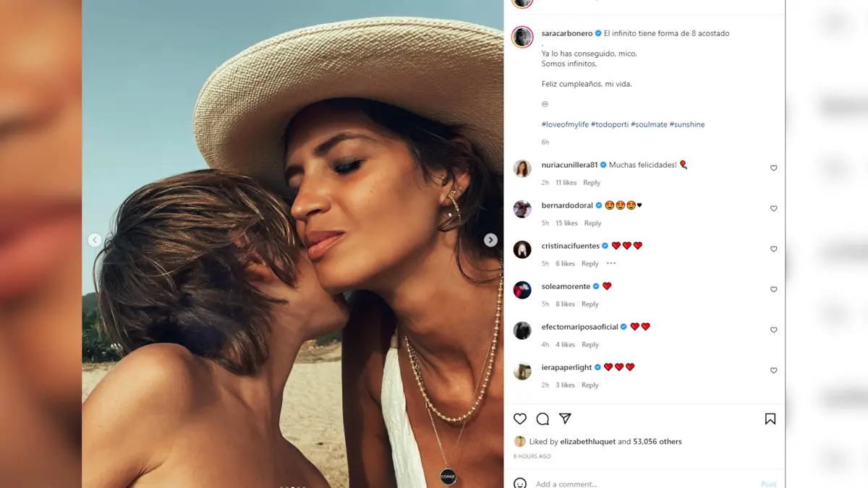Image resolution: width=868 pixels, height=488 pixels.
Task: Open saracarbonero profile avatar
Action: [x=522, y=37]
